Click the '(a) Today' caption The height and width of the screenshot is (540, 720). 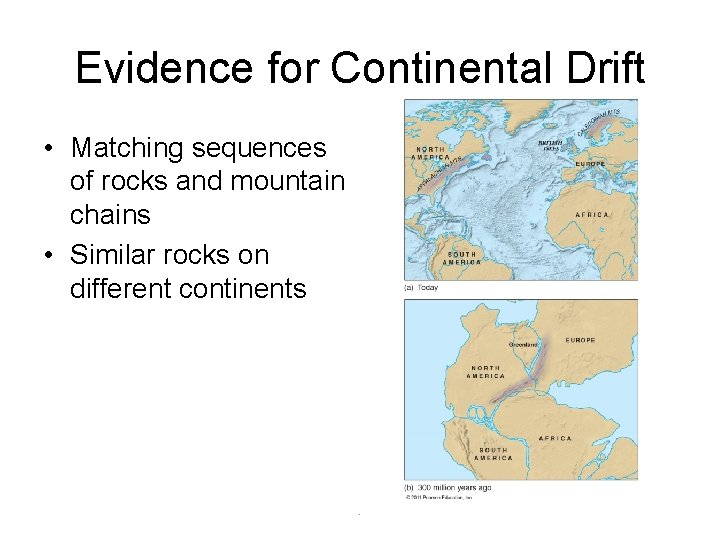[x=421, y=287]
